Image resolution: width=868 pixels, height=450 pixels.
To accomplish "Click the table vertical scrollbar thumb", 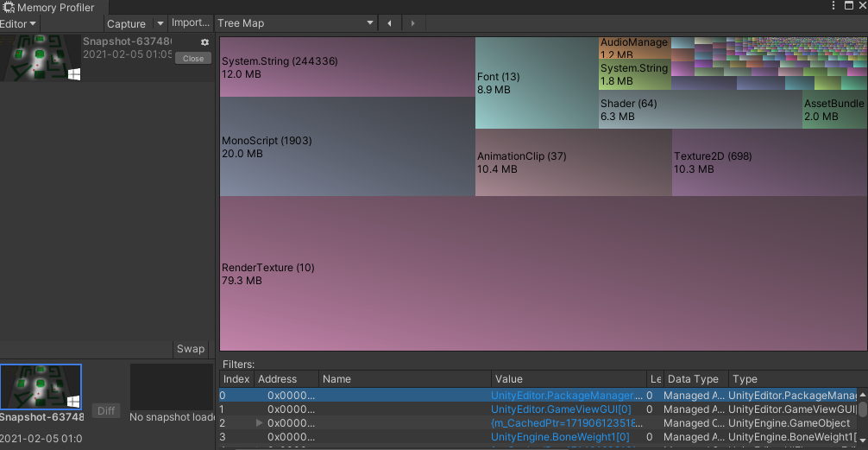I will coord(863,409).
